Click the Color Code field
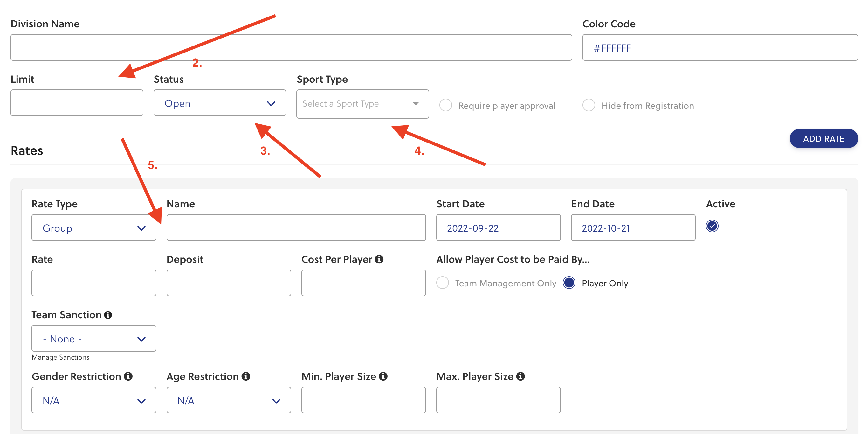Screen dimensions: 868x434 pos(720,47)
